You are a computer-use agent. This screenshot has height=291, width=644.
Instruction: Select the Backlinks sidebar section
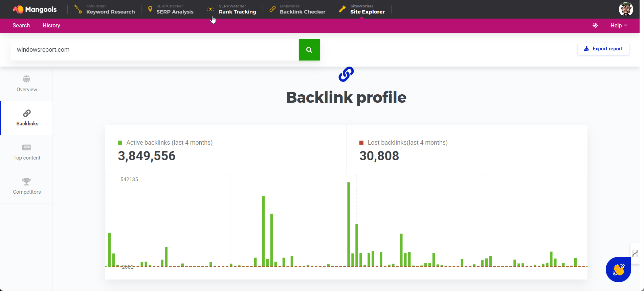tap(27, 118)
